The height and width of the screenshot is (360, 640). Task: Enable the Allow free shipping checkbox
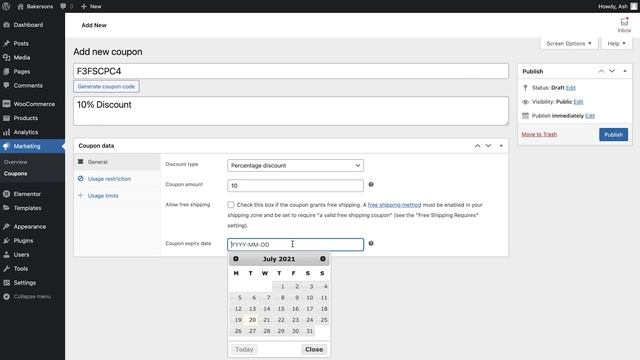click(231, 204)
